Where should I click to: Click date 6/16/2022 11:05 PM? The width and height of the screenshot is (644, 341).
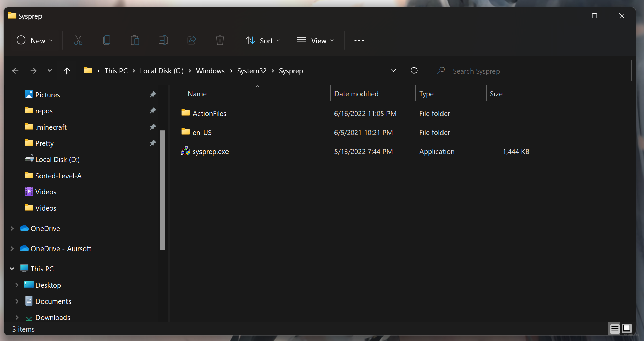(x=365, y=114)
